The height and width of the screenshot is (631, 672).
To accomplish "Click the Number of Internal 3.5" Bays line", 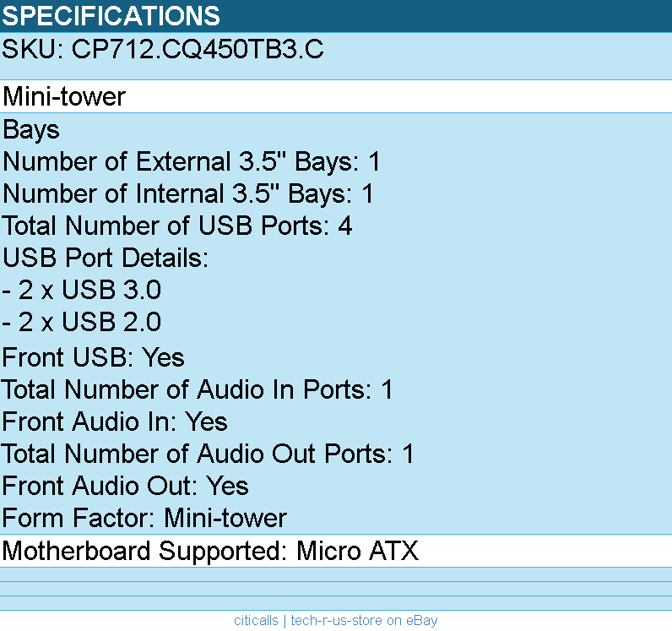I will point(188,193).
